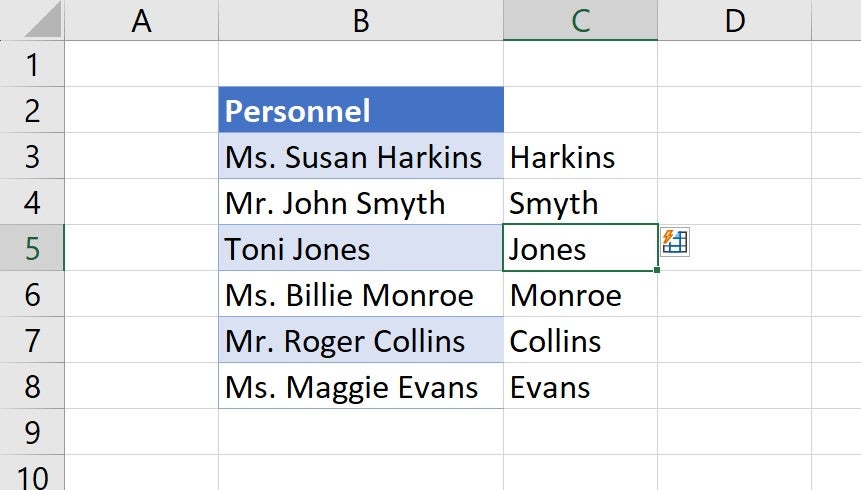Click the Select All corner triangle
This screenshot has width=861, height=490.
[x=44, y=20]
